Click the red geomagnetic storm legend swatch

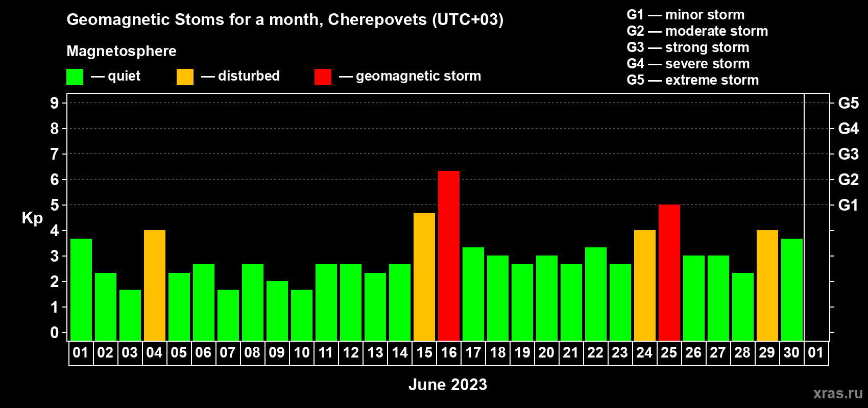[x=323, y=77]
